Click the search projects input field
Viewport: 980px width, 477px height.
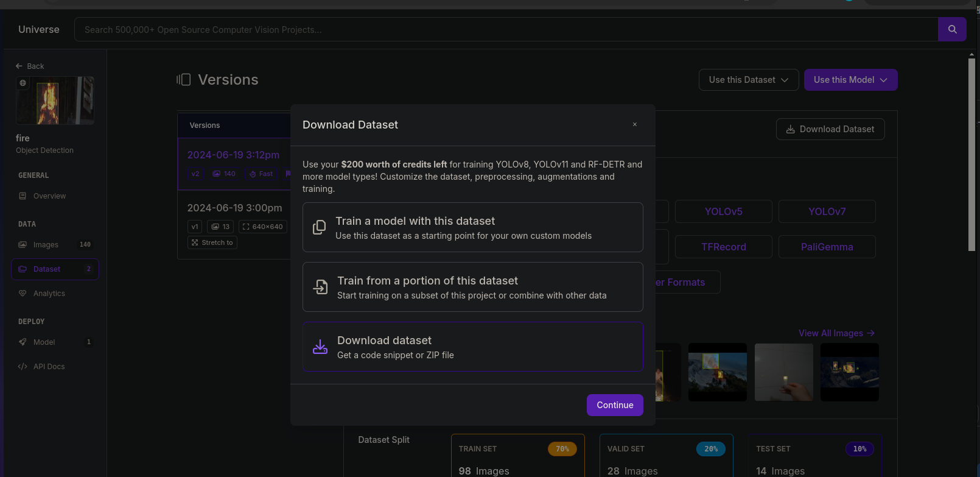pos(506,29)
